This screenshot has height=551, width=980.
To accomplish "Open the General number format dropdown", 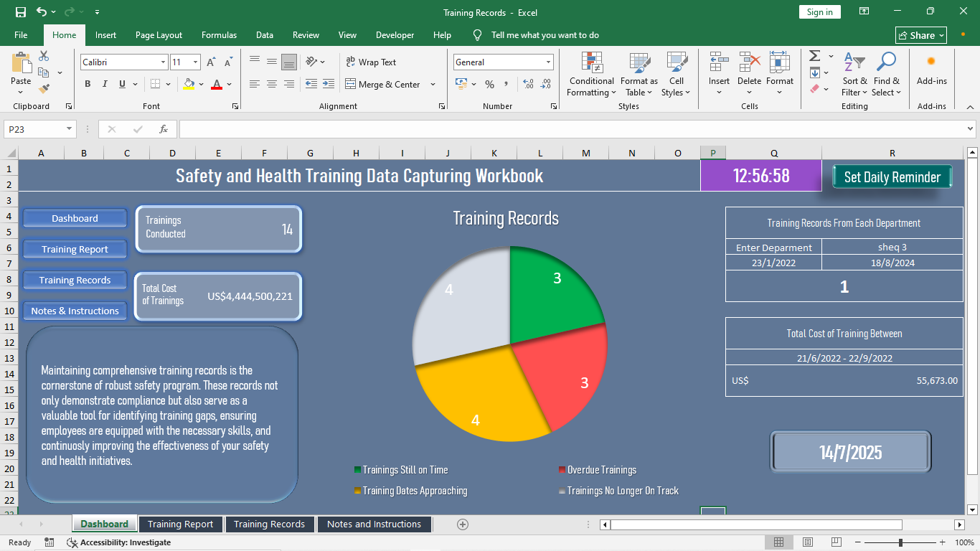I will coord(548,62).
